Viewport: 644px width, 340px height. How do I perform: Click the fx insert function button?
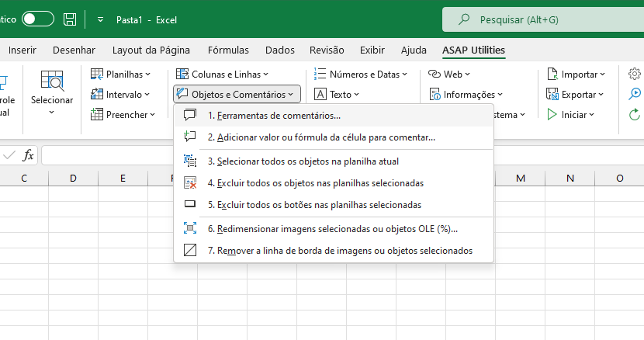pyautogui.click(x=28, y=155)
